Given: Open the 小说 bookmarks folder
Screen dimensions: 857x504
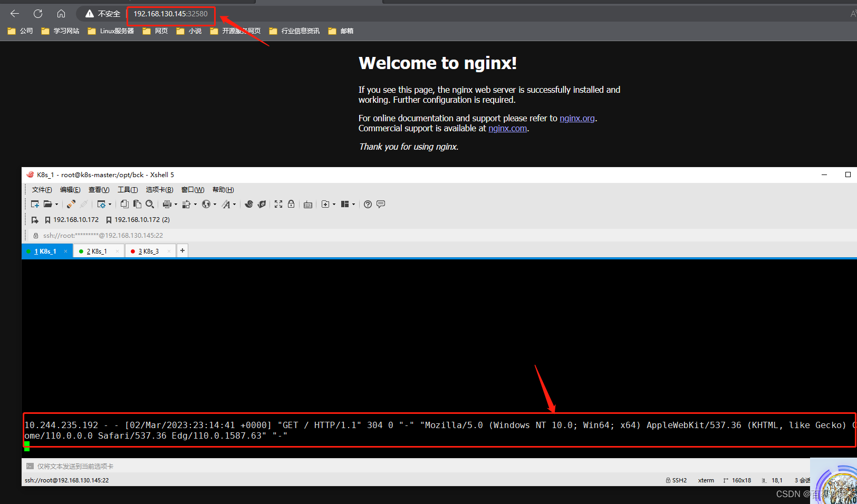Looking at the screenshot, I should pyautogui.click(x=189, y=31).
